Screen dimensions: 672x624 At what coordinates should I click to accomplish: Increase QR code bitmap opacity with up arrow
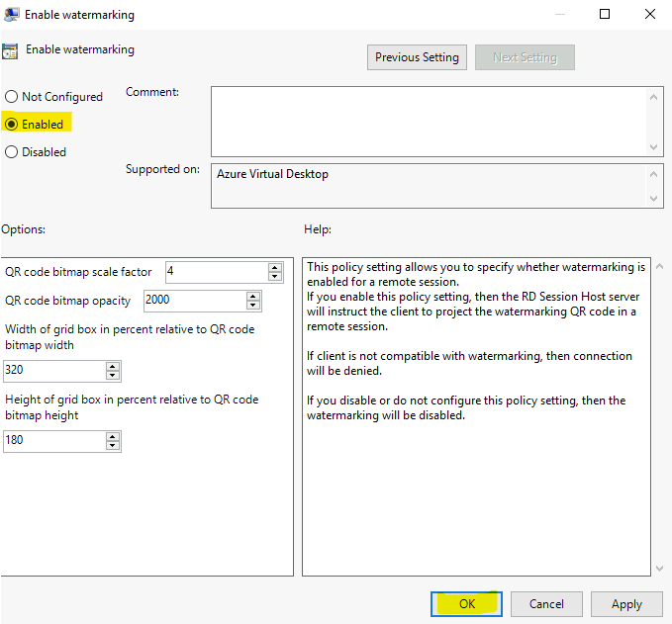[253, 296]
